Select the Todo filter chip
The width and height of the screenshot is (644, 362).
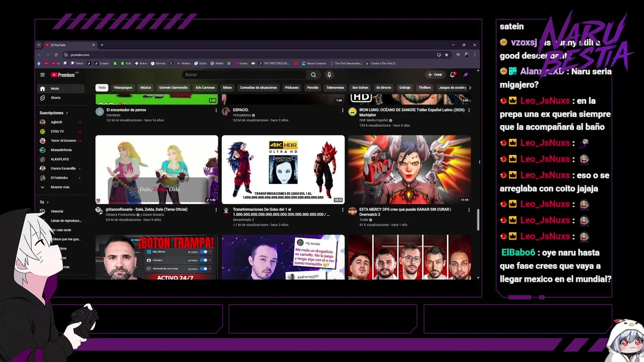pos(102,87)
